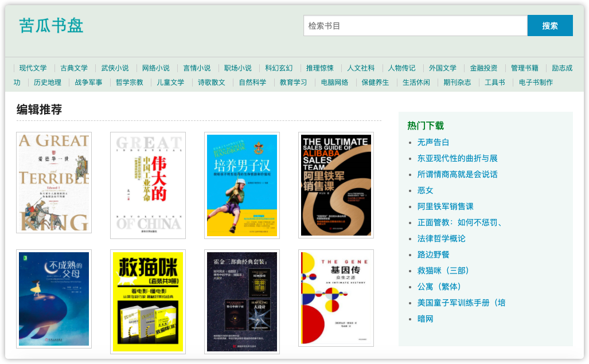The width and height of the screenshot is (589, 364).
Task: Open the 推理惊悚 category
Action: (319, 68)
